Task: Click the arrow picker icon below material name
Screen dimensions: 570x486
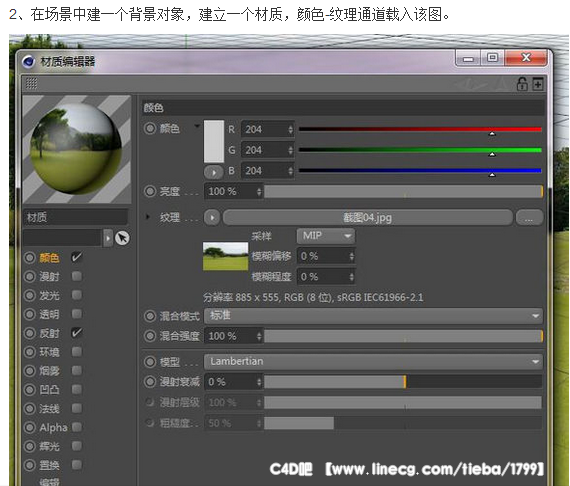Action: [x=123, y=238]
